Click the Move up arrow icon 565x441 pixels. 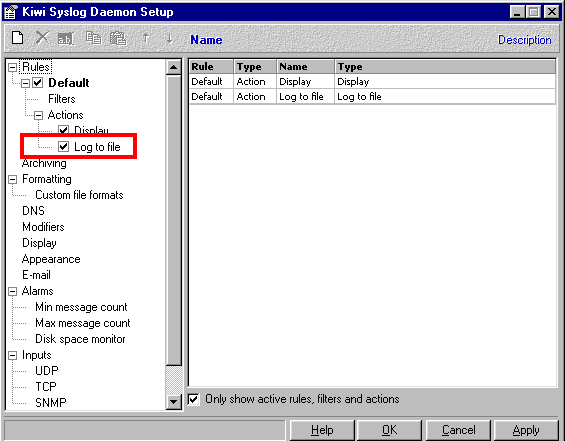[145, 38]
